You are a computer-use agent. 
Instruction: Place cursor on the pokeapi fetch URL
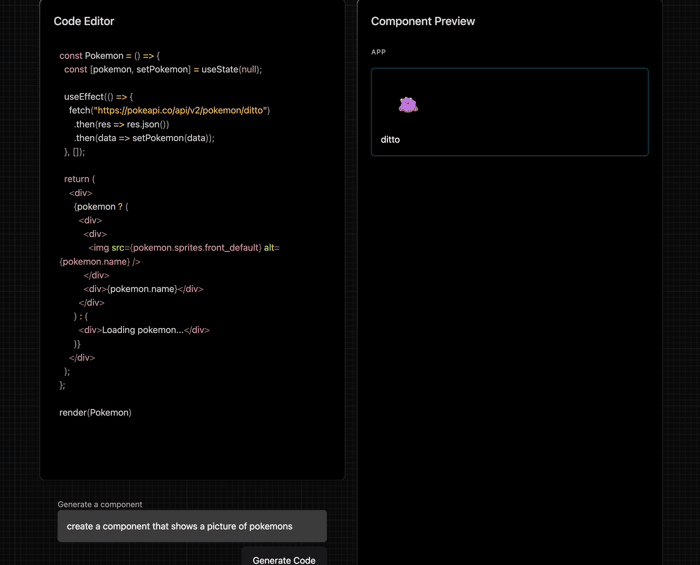coord(181,110)
